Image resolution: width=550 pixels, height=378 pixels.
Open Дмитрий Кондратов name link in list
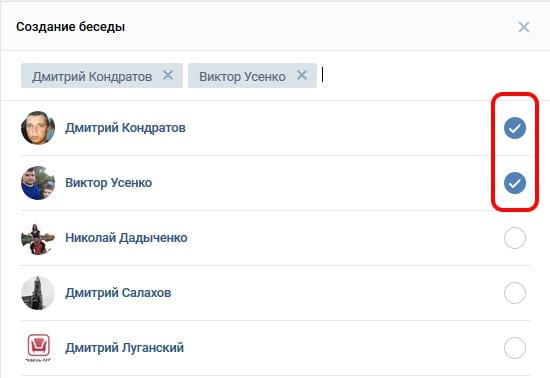125,128
